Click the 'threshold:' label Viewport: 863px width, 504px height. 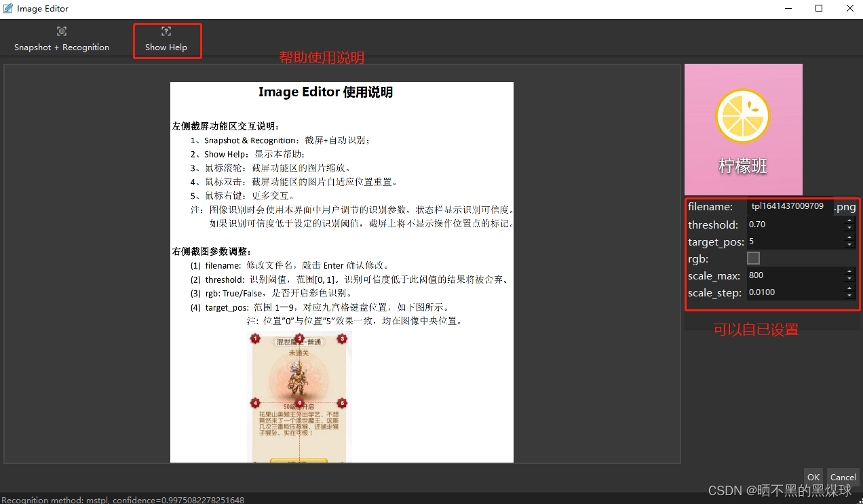tap(713, 225)
